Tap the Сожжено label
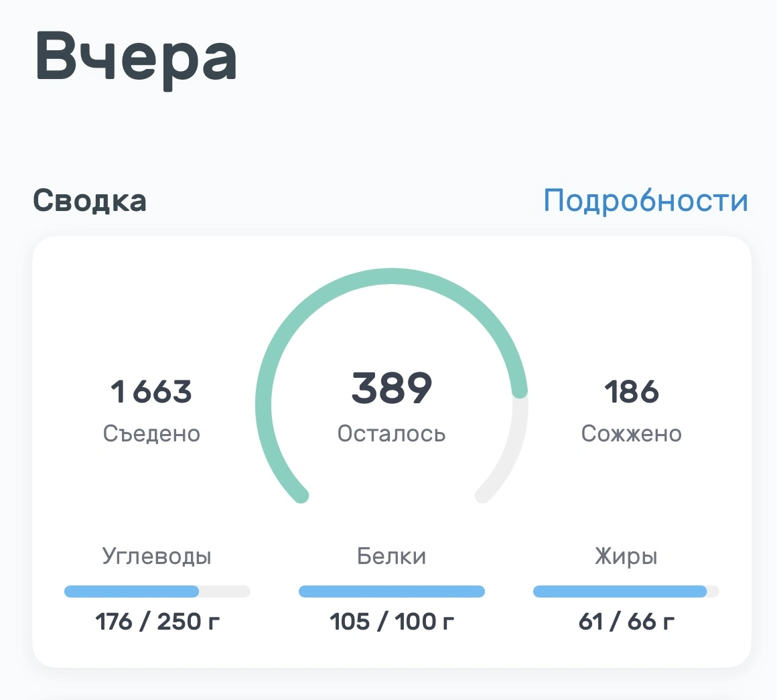 tap(631, 434)
